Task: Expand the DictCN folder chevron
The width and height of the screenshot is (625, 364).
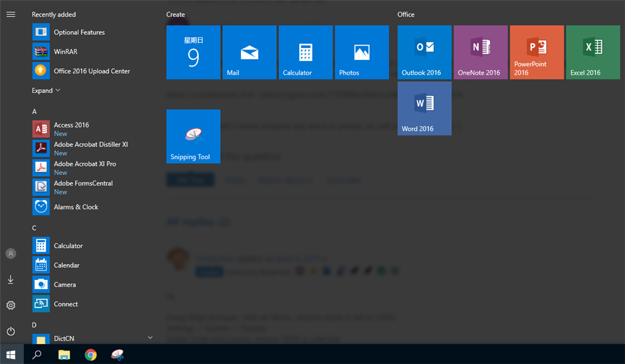Action: coord(150,338)
